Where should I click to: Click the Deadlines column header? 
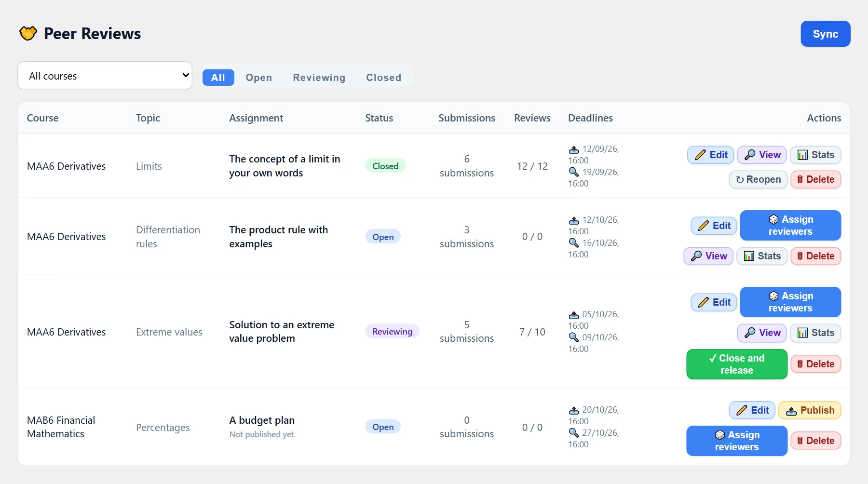click(590, 118)
